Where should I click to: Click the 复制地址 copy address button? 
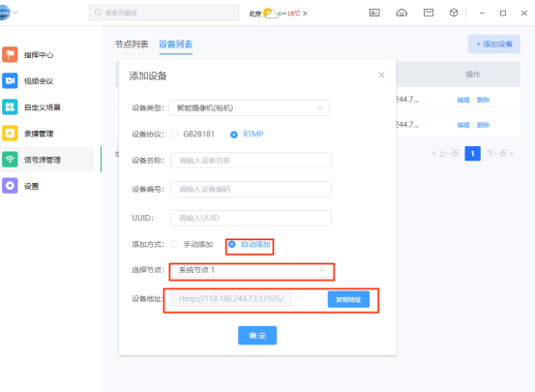348,299
